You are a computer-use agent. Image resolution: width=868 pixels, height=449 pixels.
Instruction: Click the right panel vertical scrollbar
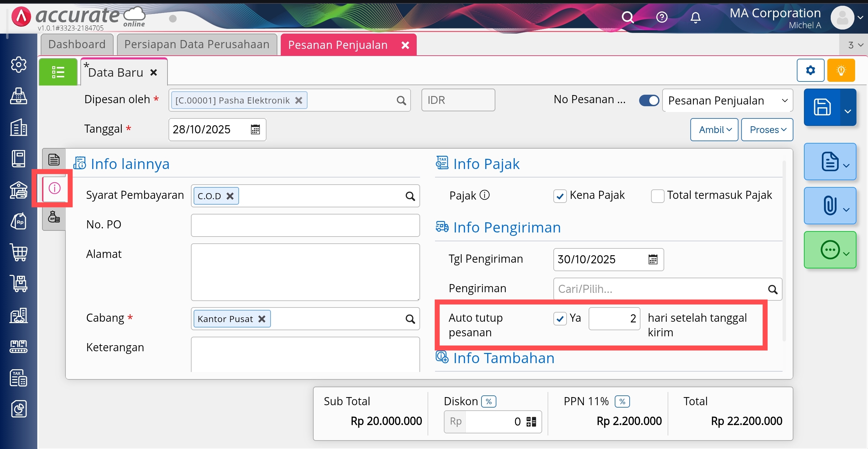pyautogui.click(x=784, y=251)
